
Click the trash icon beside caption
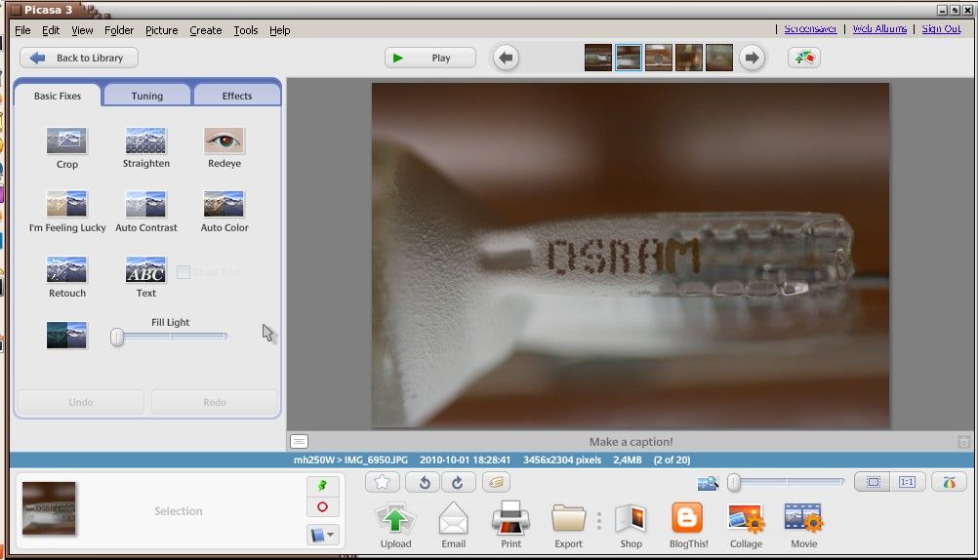(x=963, y=442)
